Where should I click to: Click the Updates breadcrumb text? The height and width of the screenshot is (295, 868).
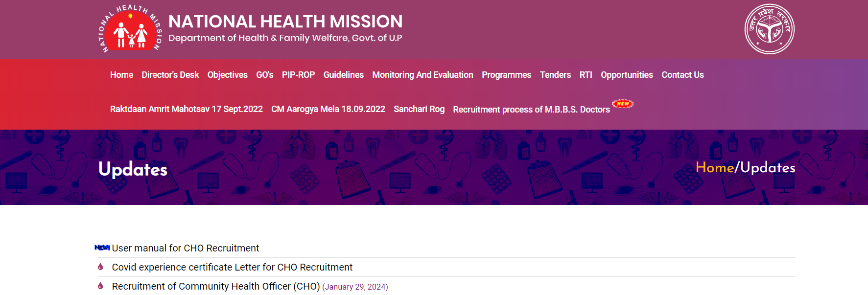[x=768, y=168]
